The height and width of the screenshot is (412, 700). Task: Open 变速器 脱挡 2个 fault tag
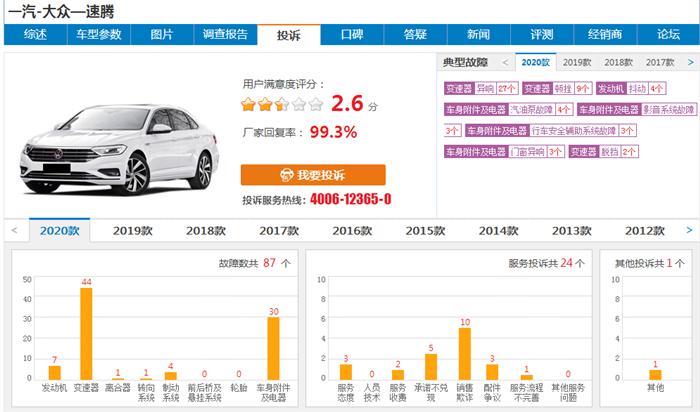pyautogui.click(x=604, y=152)
